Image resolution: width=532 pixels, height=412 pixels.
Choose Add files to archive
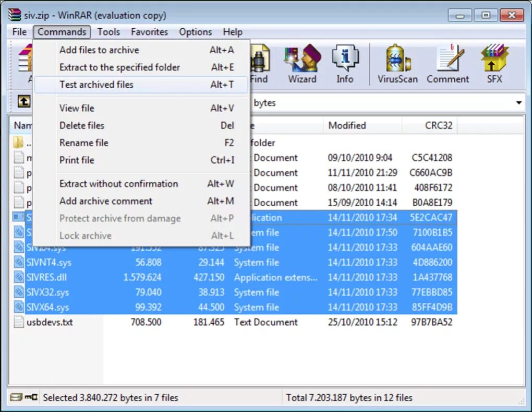(x=141, y=50)
